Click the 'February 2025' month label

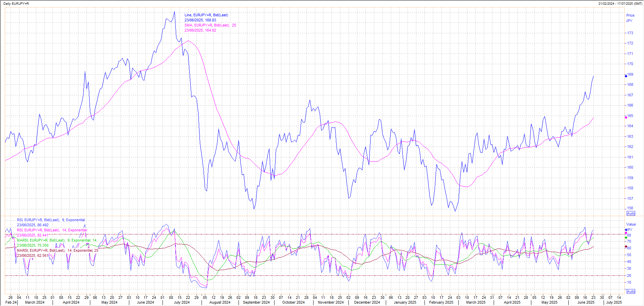pos(441,302)
